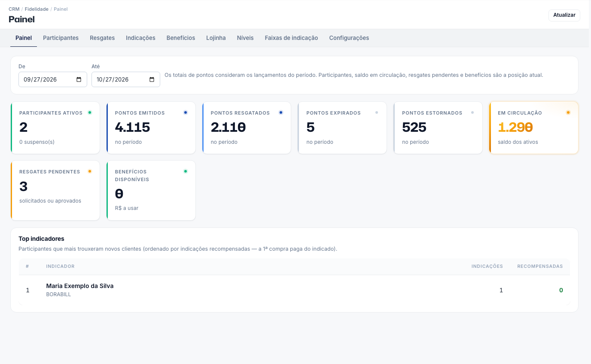
Task: Click the Em Circulação value 1.290
Action: pos(515,127)
